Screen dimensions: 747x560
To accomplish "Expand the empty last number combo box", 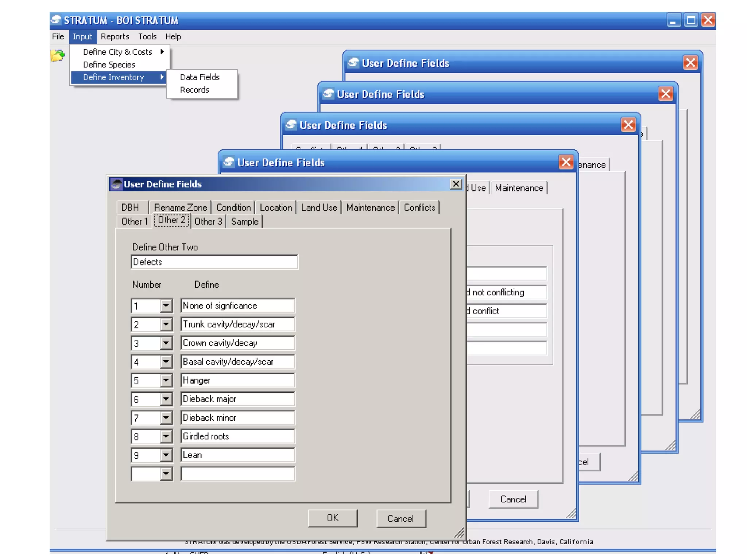I will tap(166, 474).
